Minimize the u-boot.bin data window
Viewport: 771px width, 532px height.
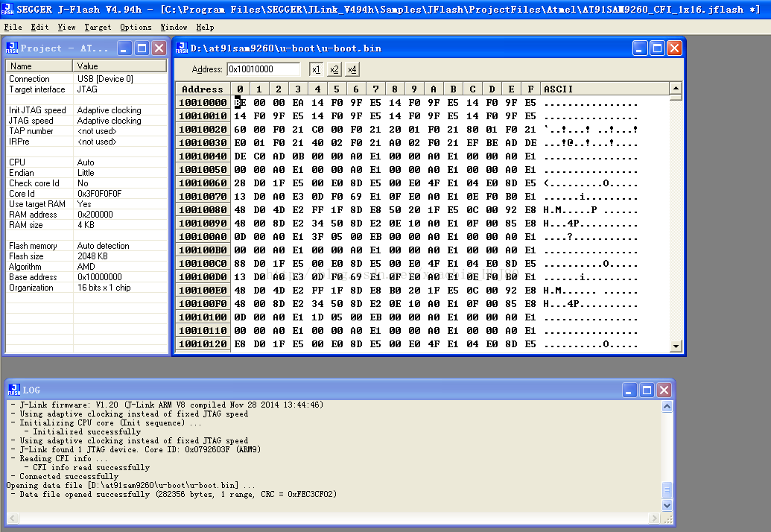tap(640, 48)
